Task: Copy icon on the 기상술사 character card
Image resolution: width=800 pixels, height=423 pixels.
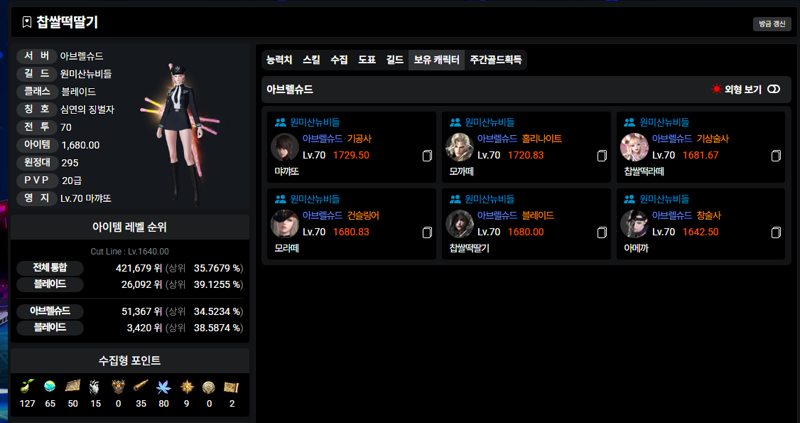Action: pos(776,156)
